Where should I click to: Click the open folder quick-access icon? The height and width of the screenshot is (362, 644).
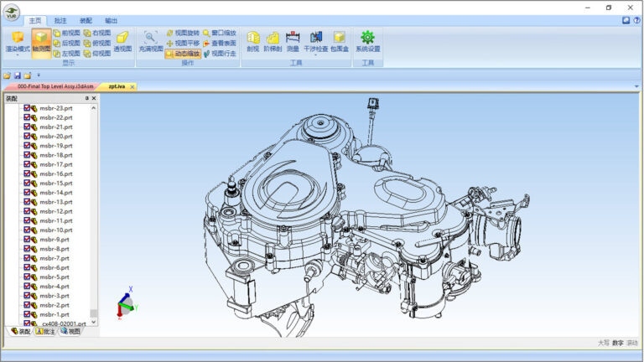click(7, 75)
